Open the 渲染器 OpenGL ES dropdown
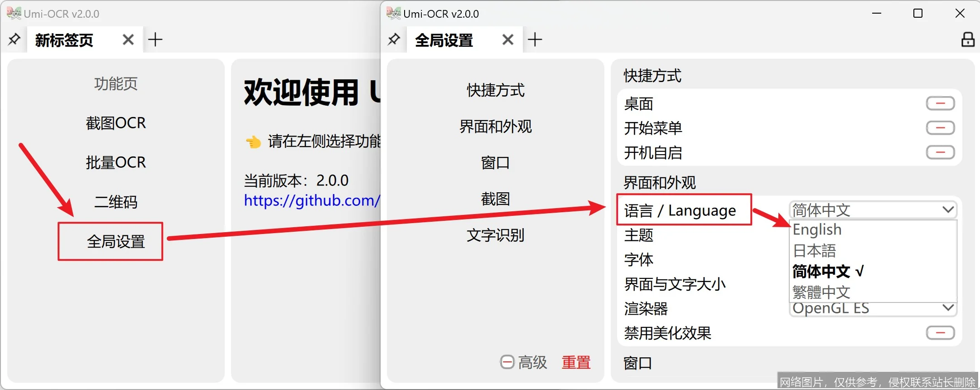This screenshot has height=390, width=980. click(x=873, y=309)
